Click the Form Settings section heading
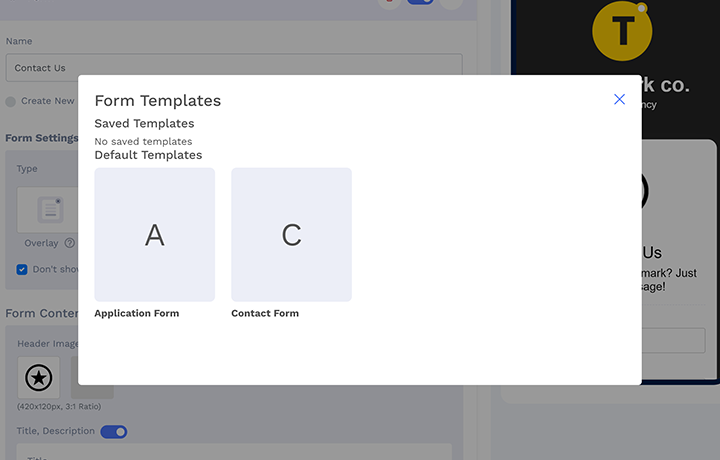The height and width of the screenshot is (460, 720). click(x=42, y=138)
